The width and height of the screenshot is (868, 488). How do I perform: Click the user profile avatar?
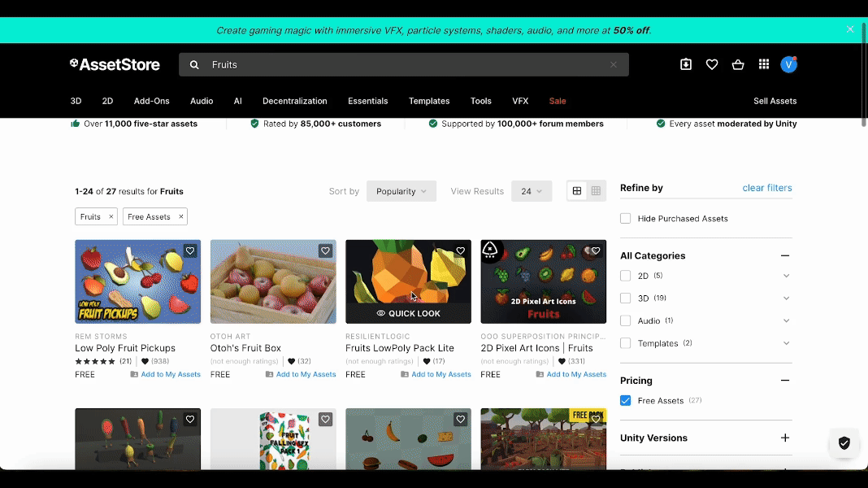pos(788,64)
